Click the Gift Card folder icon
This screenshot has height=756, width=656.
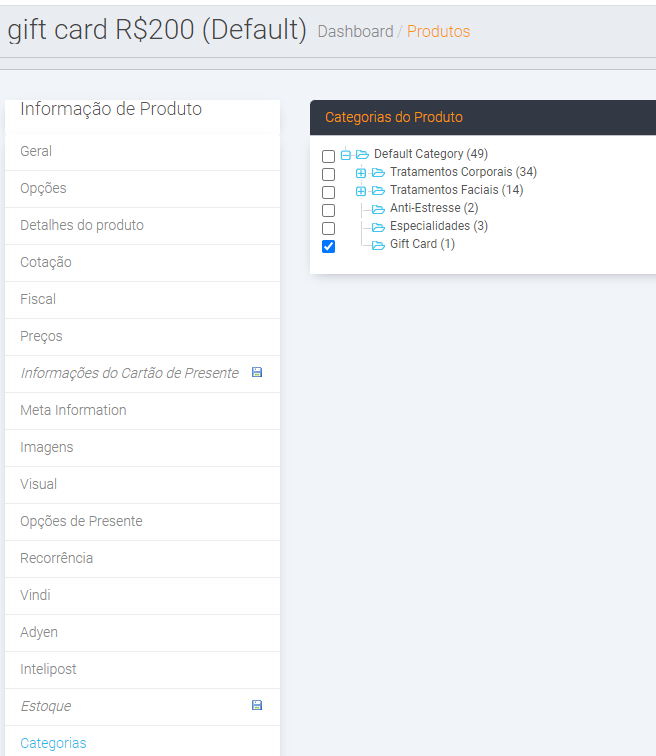[378, 245]
